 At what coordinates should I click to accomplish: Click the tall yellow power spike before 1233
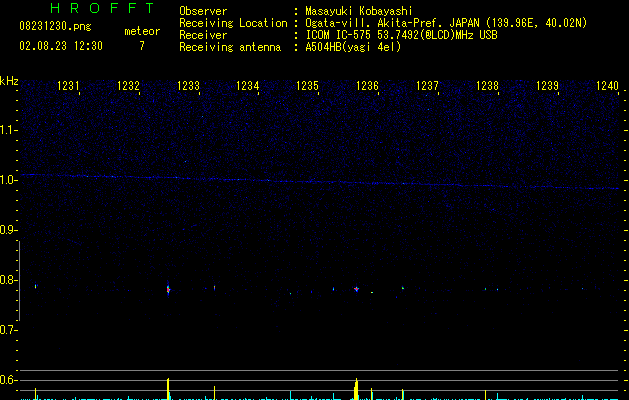(168, 388)
